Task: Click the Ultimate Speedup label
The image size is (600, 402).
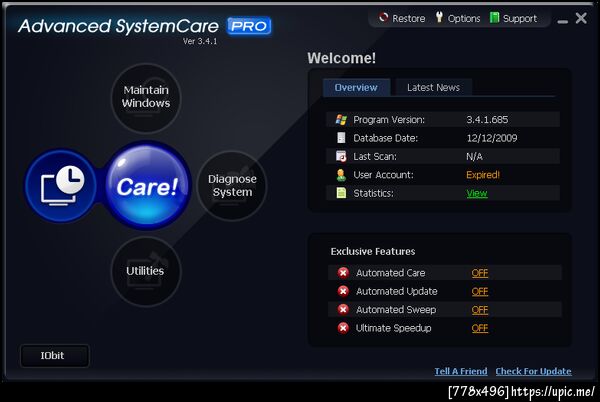Action: pyautogui.click(x=393, y=328)
